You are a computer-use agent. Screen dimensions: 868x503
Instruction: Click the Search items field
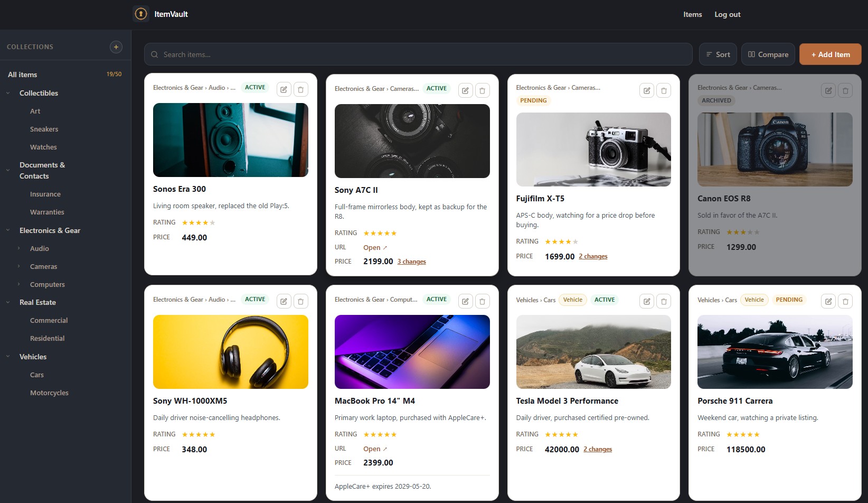[418, 54]
